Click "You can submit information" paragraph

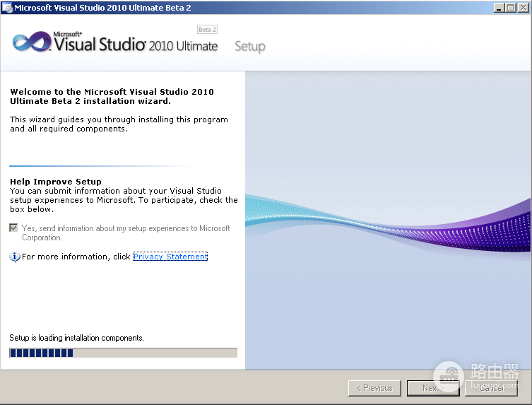(124, 200)
